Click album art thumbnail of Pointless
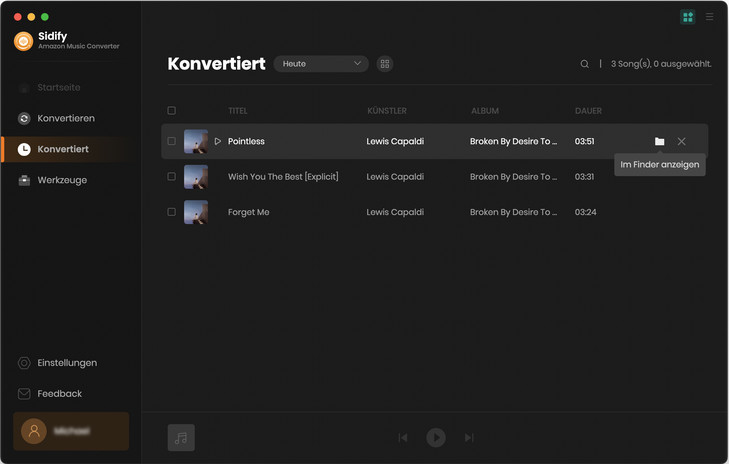 pos(196,141)
